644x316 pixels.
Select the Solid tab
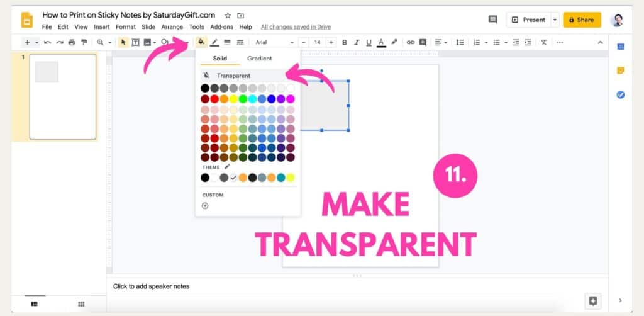219,59
